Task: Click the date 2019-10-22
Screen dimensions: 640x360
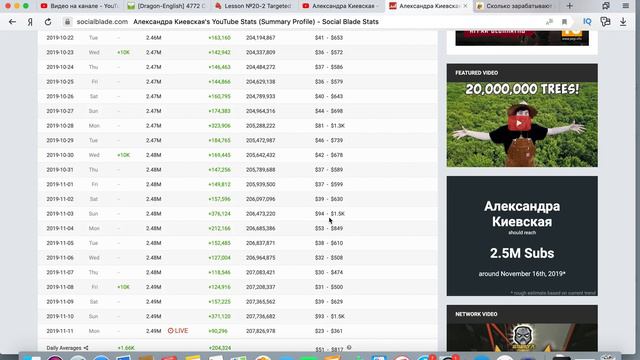Action: pos(60,38)
